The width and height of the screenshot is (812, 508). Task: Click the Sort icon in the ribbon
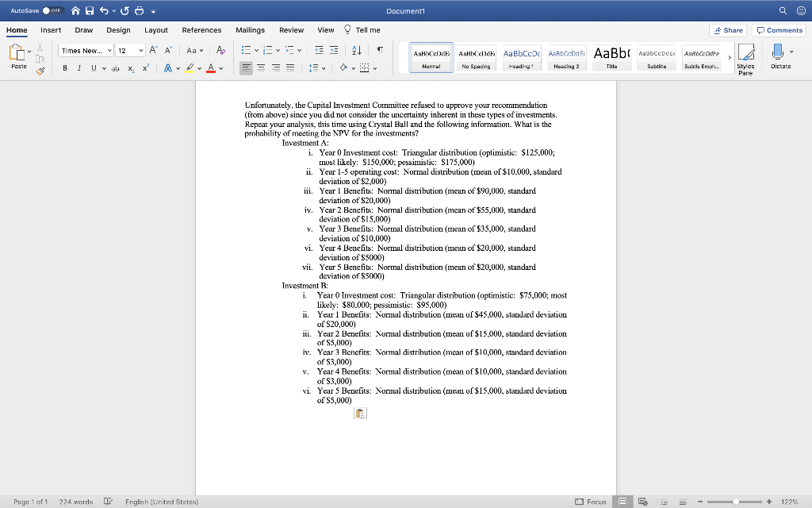358,51
